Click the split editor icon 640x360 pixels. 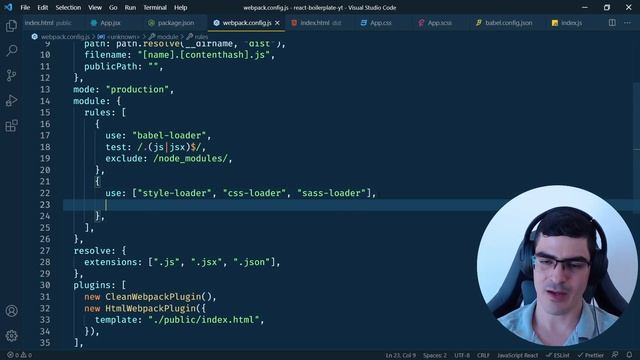click(x=612, y=23)
